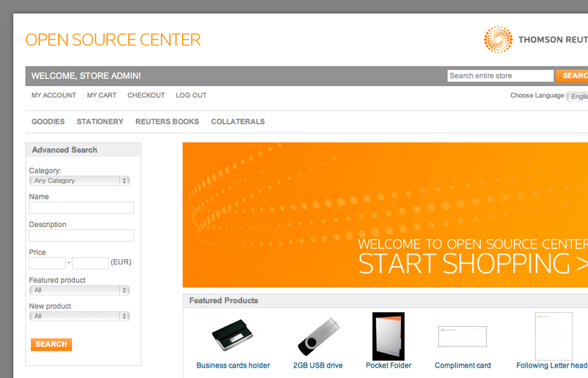588x378 pixels.
Task: Expand the Featured product dropdown
Action: coord(80,290)
